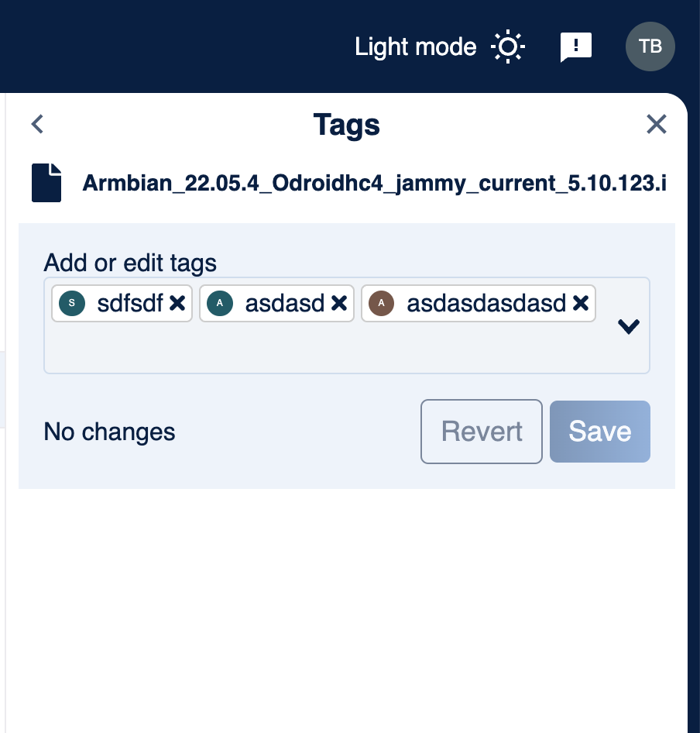Click the Save button
The image size is (700, 733).
599,432
